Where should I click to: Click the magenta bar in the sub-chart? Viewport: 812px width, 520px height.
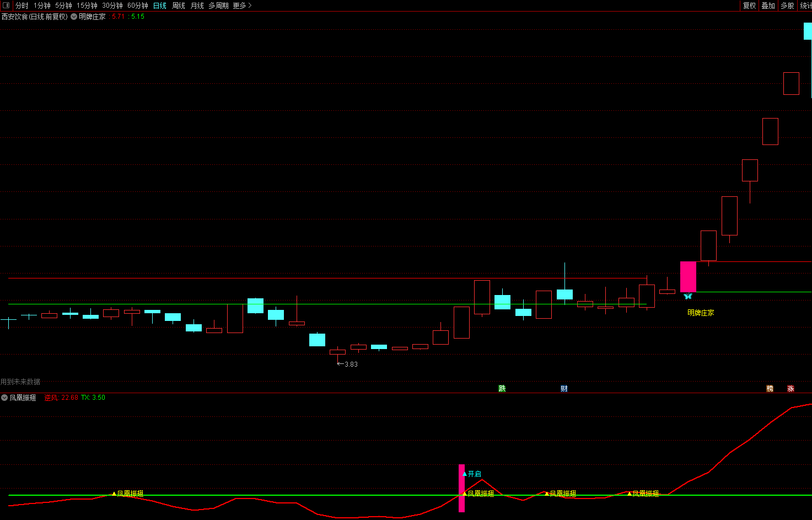point(462,488)
